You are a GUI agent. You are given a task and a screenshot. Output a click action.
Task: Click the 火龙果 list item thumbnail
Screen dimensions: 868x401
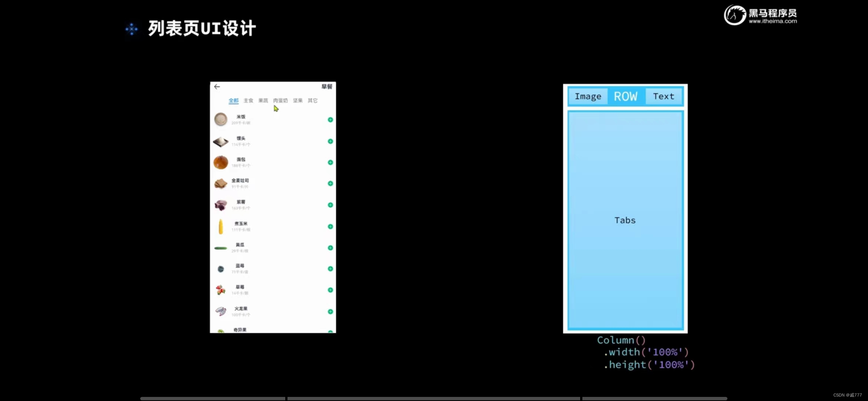219,311
